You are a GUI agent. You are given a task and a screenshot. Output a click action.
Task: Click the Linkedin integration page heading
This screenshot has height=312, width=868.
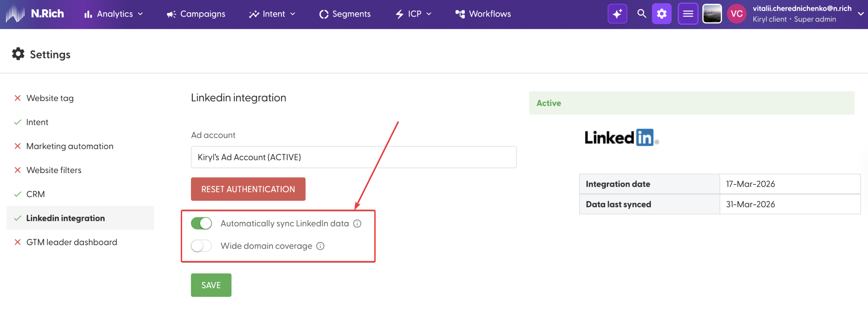tap(239, 98)
